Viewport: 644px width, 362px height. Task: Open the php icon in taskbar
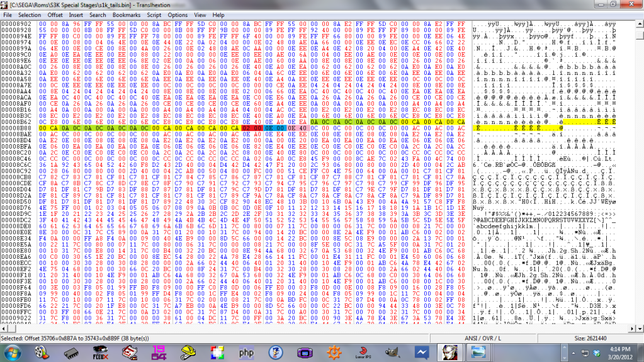pos(246,353)
